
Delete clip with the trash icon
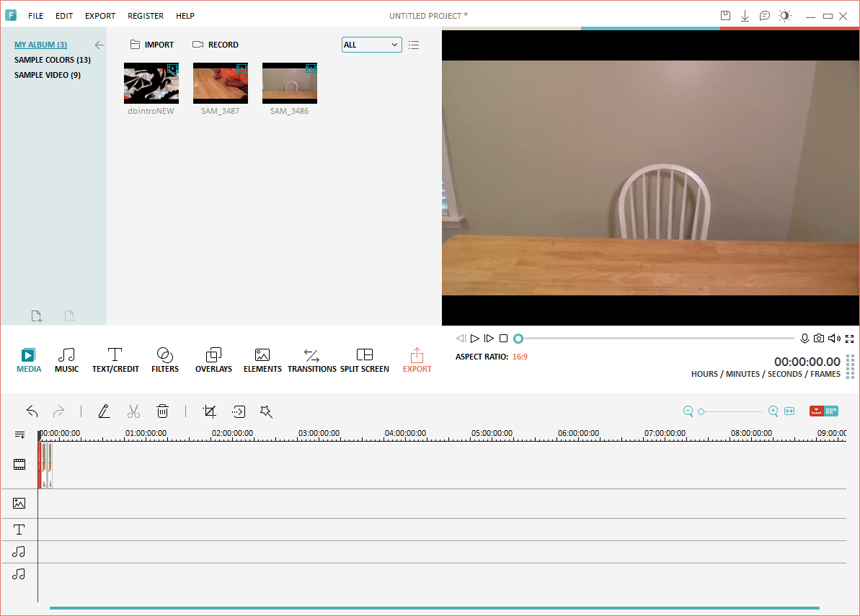coord(163,411)
